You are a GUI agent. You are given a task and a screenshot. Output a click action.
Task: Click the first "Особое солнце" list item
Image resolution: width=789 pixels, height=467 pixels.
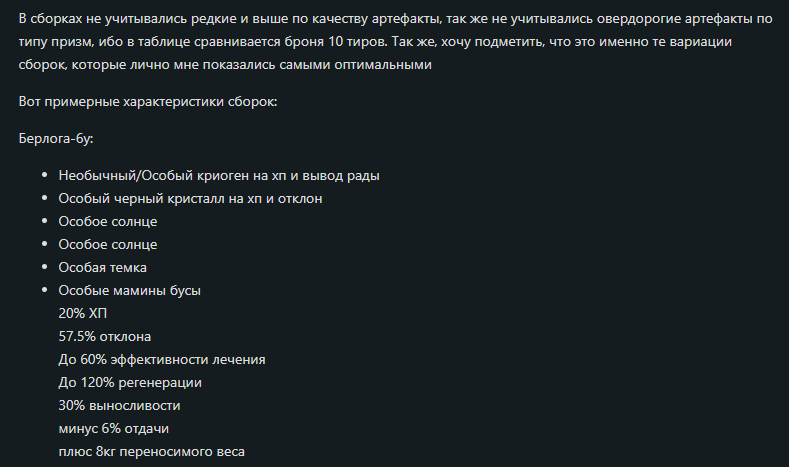coord(108,222)
